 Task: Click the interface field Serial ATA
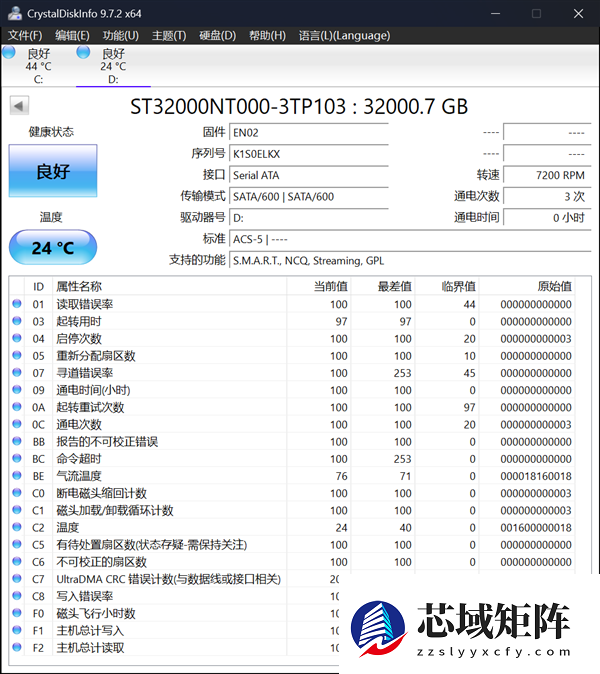[x=309, y=175]
